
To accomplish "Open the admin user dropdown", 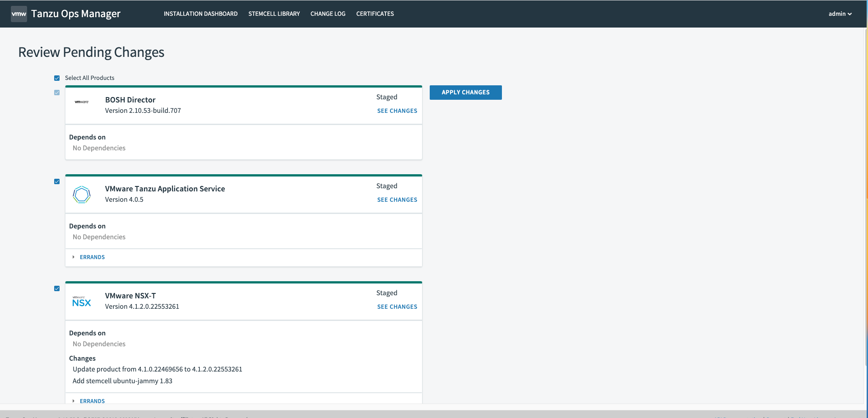I will (x=840, y=14).
